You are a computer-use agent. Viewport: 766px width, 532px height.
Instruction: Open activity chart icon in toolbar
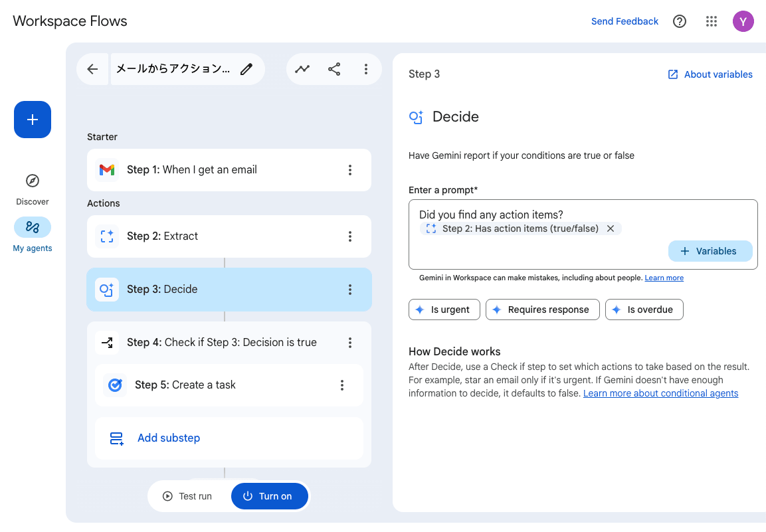pos(302,69)
